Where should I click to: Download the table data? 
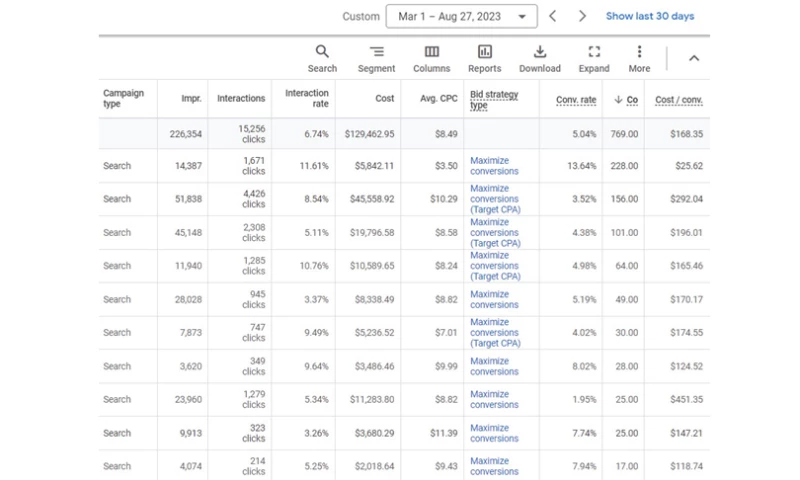540,52
